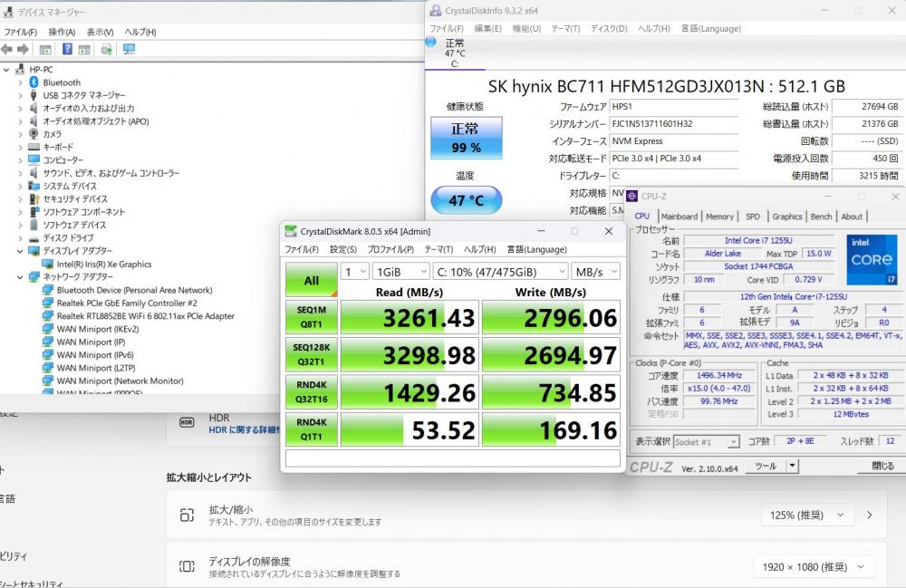Viewport: 906px width, 588px height.
Task: Expand the ディスク ドライブ category
Action: 20,238
